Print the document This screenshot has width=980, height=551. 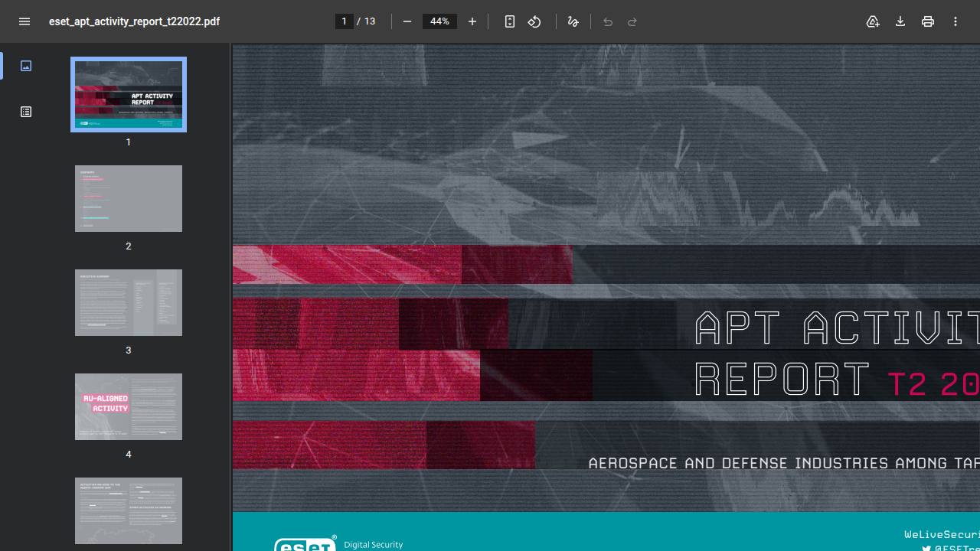click(x=928, y=21)
